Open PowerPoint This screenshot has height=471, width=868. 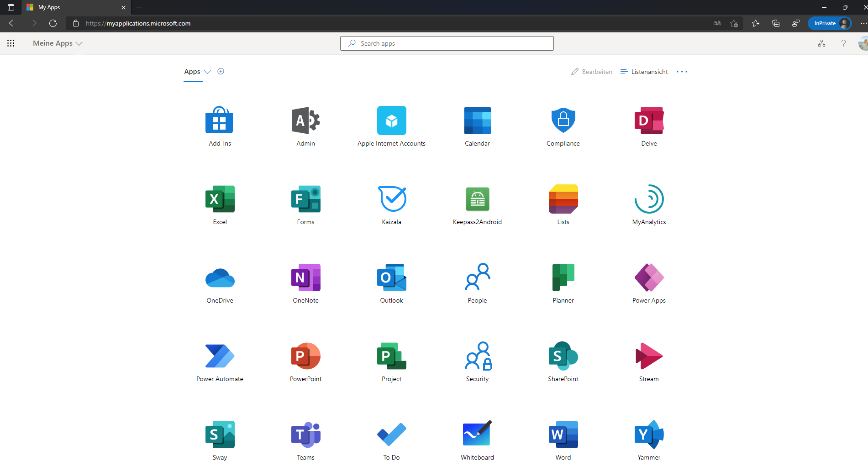tap(305, 356)
